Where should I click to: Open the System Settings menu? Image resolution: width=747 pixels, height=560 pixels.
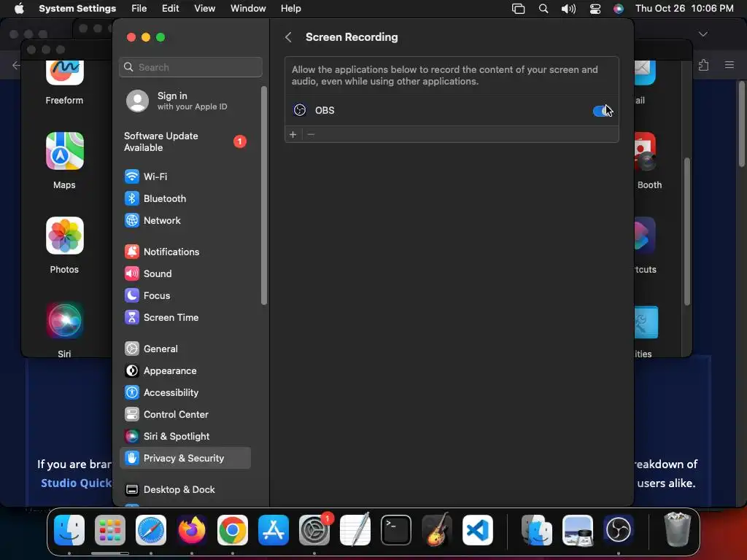[77, 9]
